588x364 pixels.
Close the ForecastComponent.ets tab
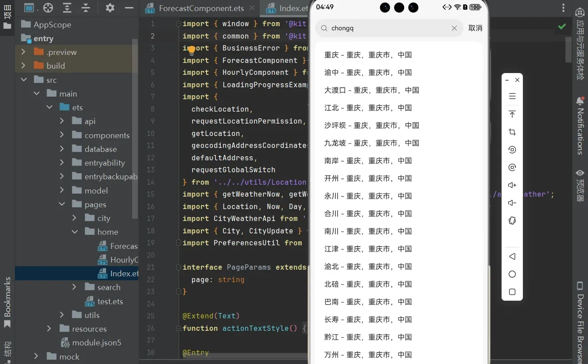click(252, 8)
